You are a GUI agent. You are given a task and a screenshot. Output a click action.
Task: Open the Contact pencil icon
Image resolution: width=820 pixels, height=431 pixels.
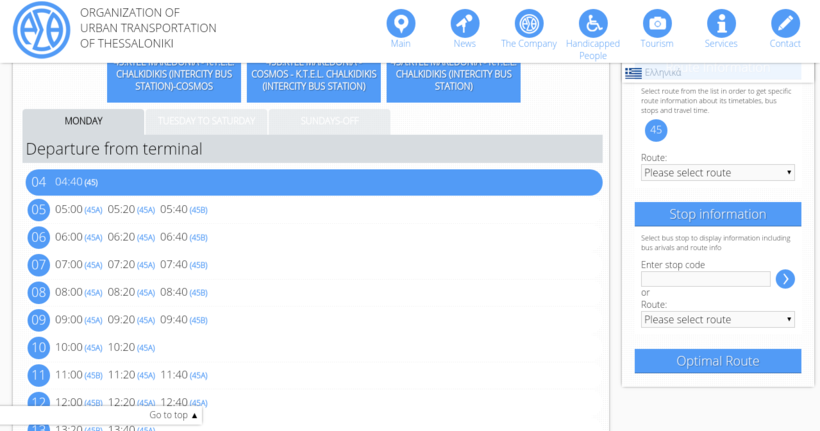[x=785, y=23]
